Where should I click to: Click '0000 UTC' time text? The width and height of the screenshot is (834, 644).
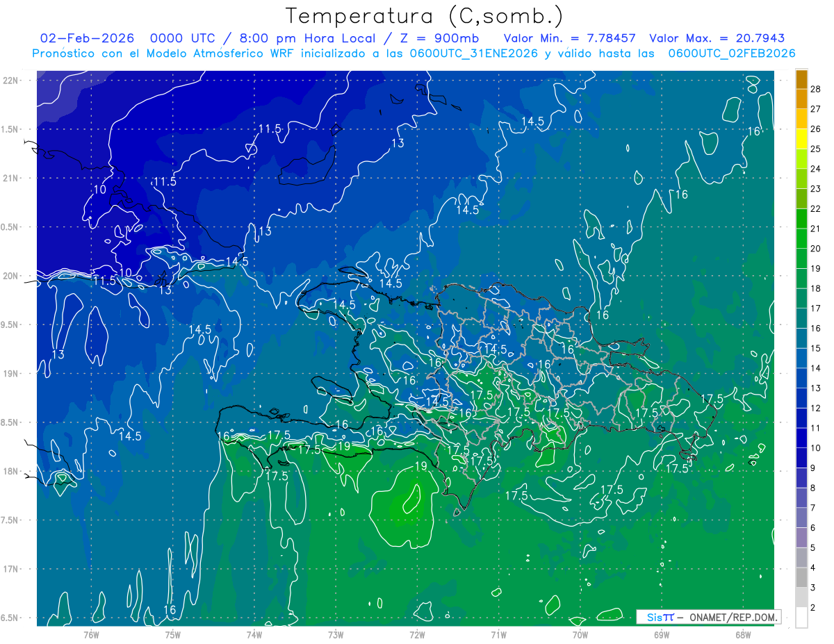pyautogui.click(x=182, y=38)
